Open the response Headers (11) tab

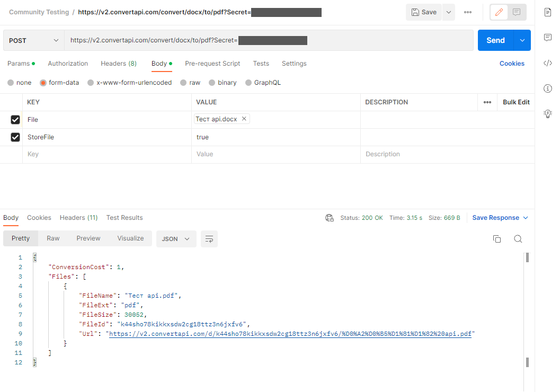[x=78, y=218]
